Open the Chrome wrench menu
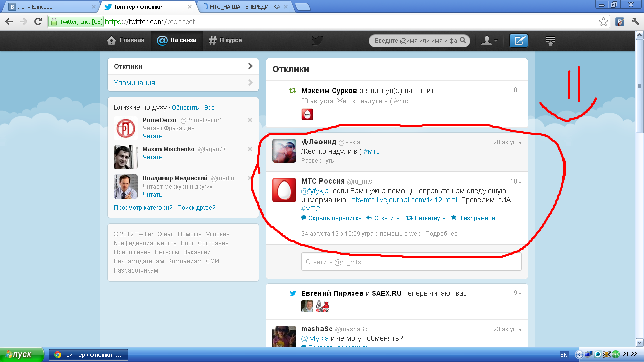This screenshot has width=644, height=362. point(635,22)
